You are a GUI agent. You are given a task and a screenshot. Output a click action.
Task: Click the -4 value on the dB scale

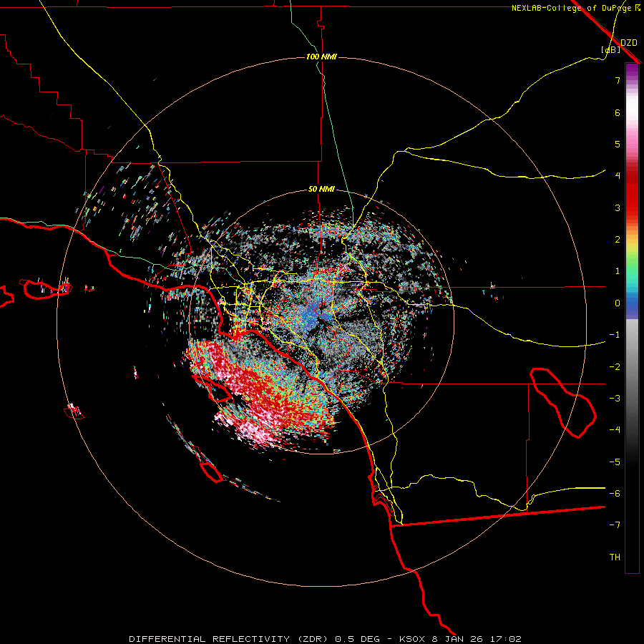[x=615, y=430]
